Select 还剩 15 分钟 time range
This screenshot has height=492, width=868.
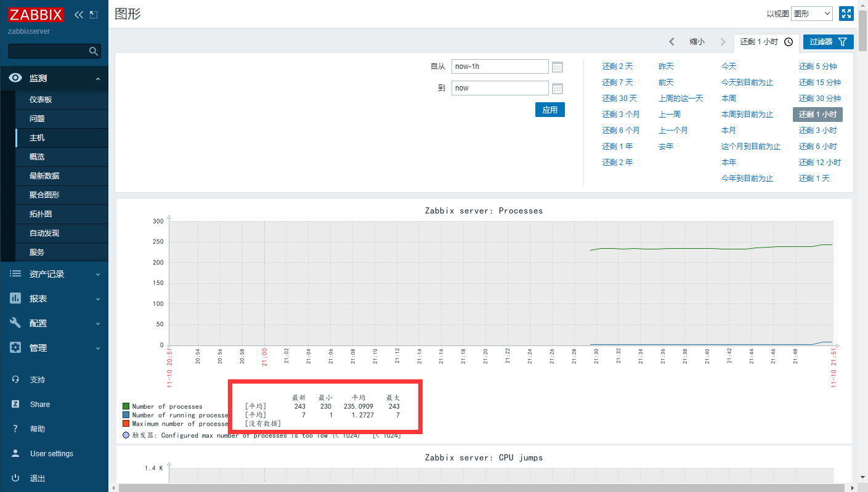820,83
